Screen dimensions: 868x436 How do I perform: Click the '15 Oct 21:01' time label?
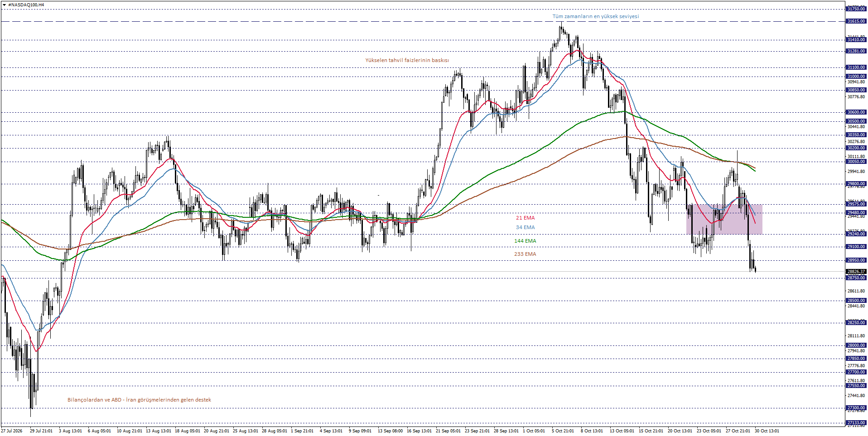point(651,431)
